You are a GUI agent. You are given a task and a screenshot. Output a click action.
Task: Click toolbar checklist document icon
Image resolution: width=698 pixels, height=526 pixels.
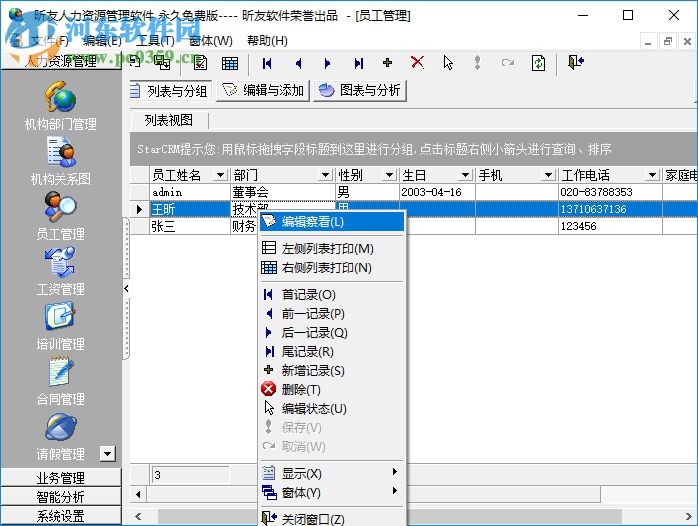[x=200, y=63]
